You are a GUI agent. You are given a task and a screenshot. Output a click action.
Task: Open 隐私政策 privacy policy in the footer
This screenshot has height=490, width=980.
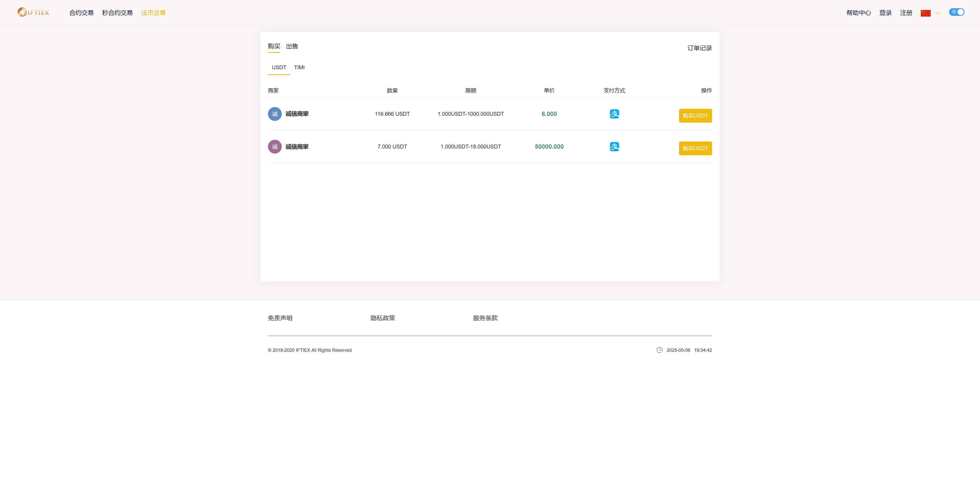(382, 318)
